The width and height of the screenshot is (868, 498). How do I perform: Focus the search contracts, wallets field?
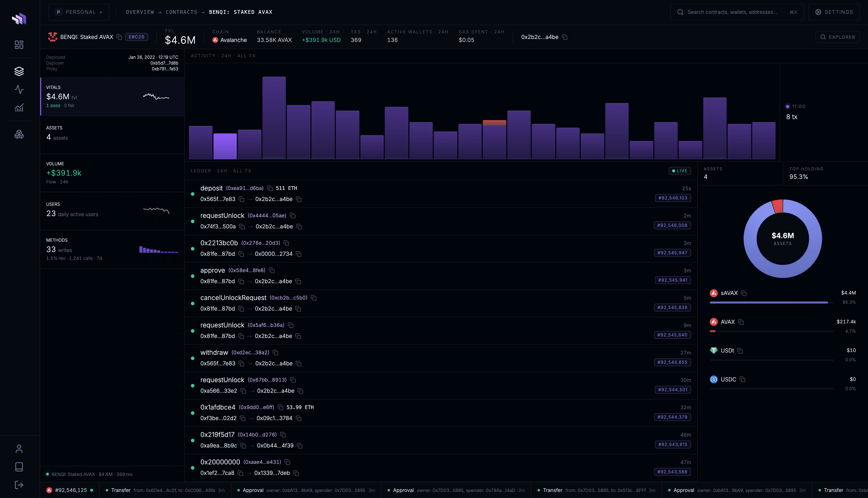click(737, 12)
